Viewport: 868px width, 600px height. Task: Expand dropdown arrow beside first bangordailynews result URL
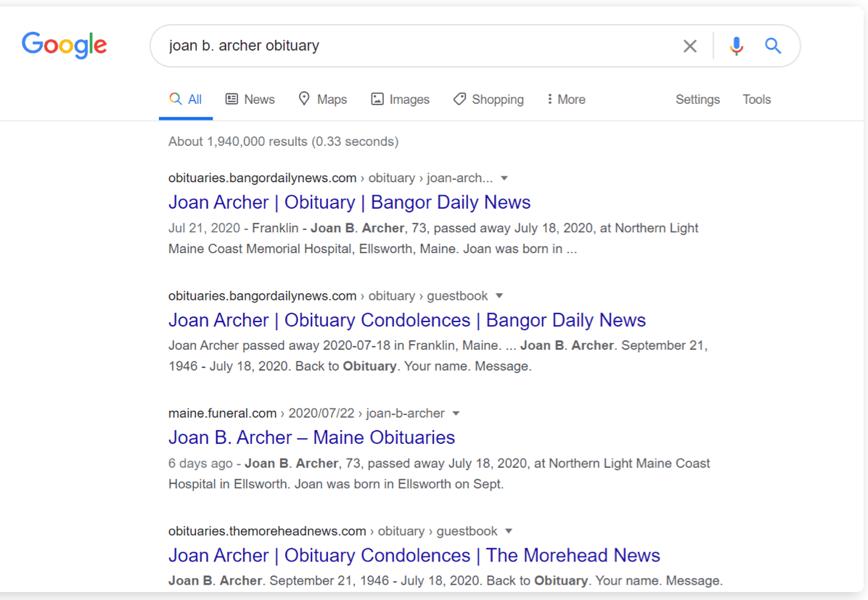[x=504, y=178]
